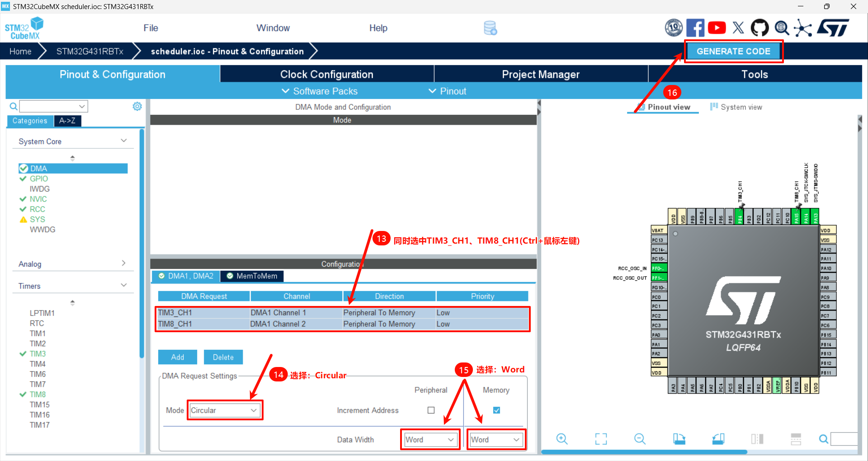Switch to System view tab
The image size is (868, 461).
(736, 107)
